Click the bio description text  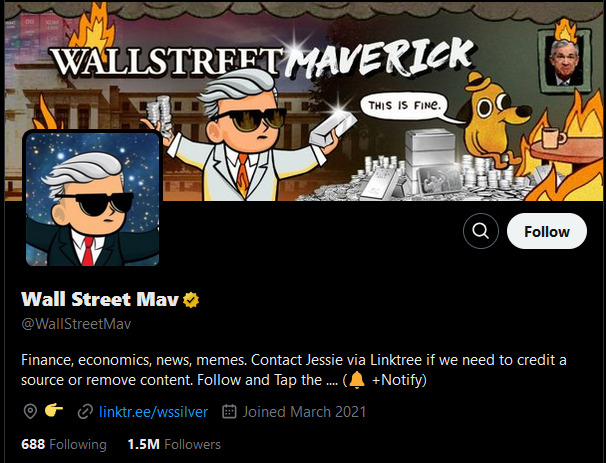tap(294, 370)
